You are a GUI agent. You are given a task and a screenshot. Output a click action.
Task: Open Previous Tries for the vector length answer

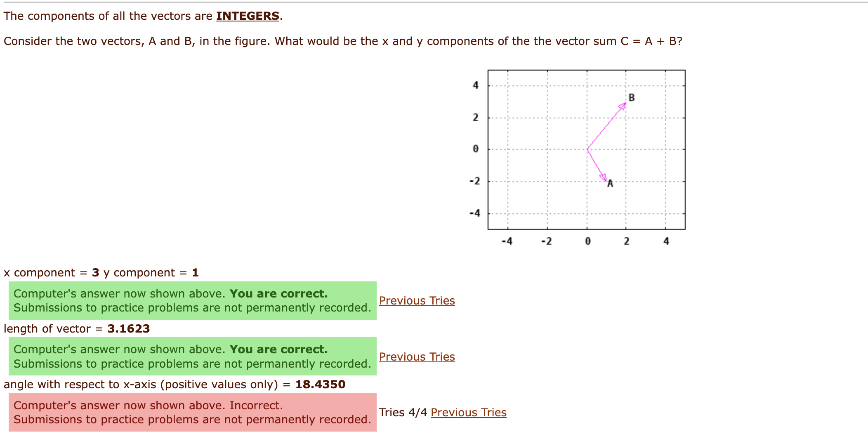coord(417,356)
